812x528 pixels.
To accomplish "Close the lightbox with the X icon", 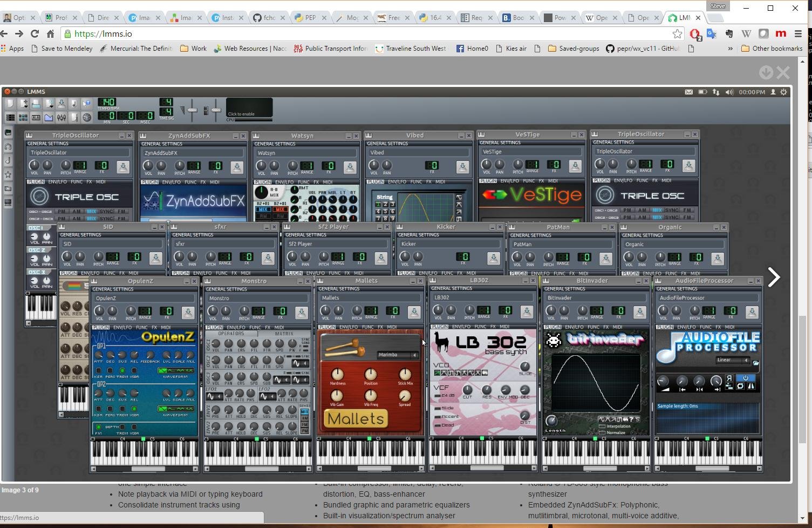I will (x=783, y=72).
